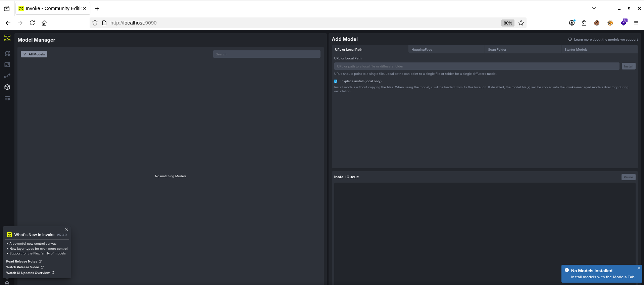The height and width of the screenshot is (285, 644).
Task: Close the What's New in Invoke popup
Action: click(x=67, y=230)
